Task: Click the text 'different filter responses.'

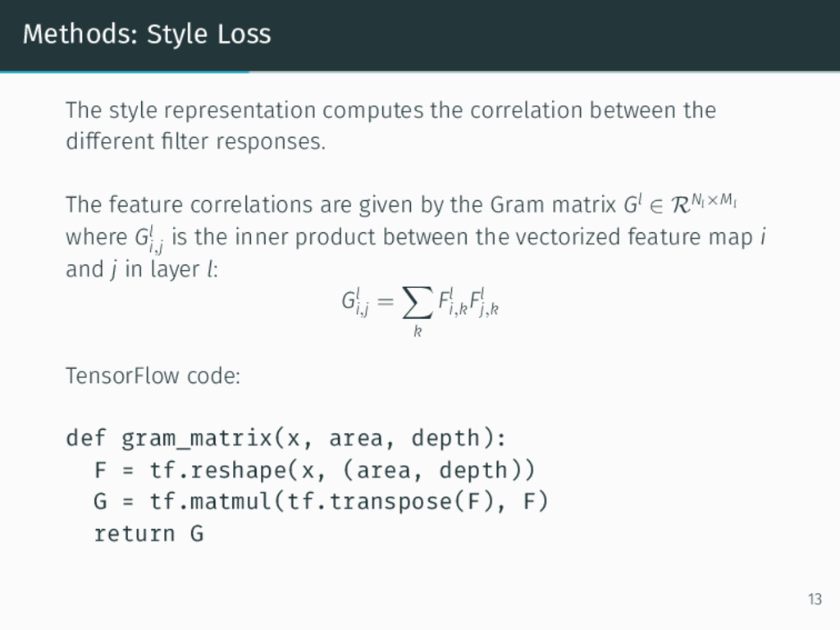Action: pos(195,141)
